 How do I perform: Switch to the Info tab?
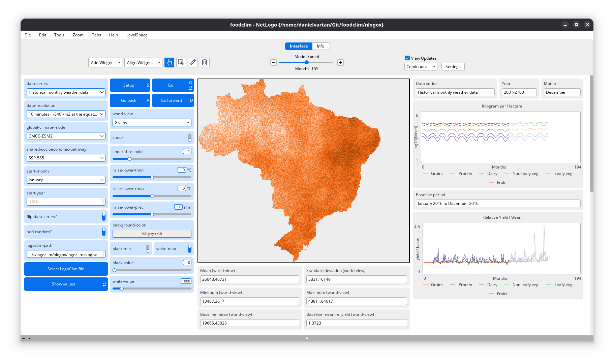coord(320,46)
